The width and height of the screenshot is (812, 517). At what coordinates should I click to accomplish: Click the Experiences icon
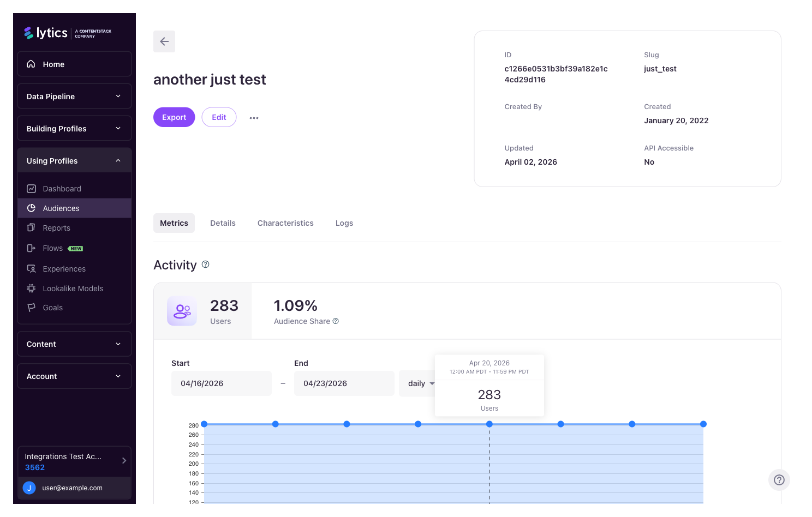click(x=32, y=268)
